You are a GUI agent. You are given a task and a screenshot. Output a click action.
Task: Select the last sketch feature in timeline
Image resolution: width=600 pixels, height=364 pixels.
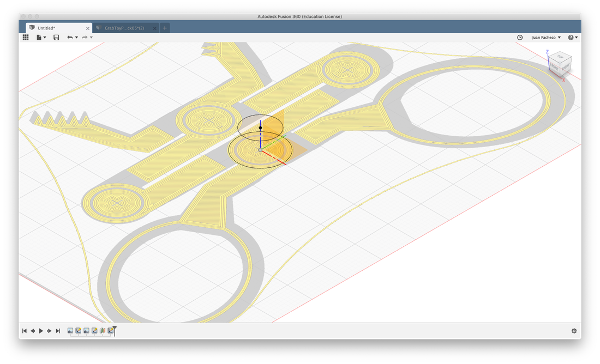[x=110, y=331]
